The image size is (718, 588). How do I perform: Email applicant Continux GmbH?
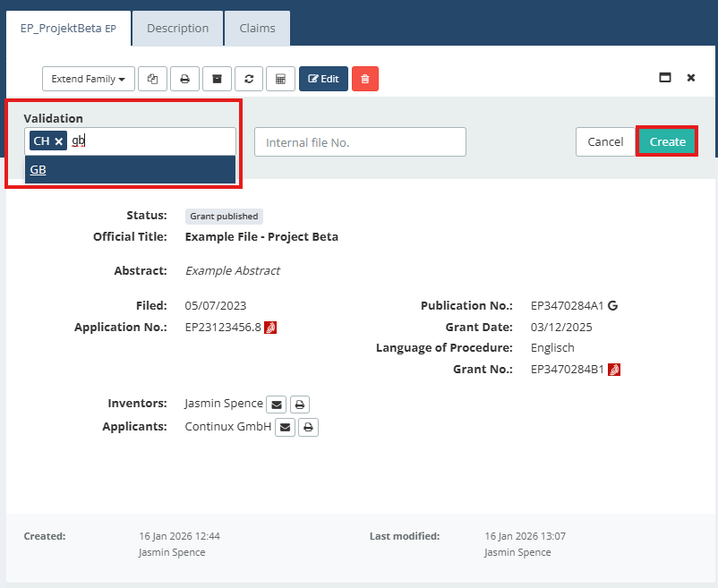tap(285, 428)
